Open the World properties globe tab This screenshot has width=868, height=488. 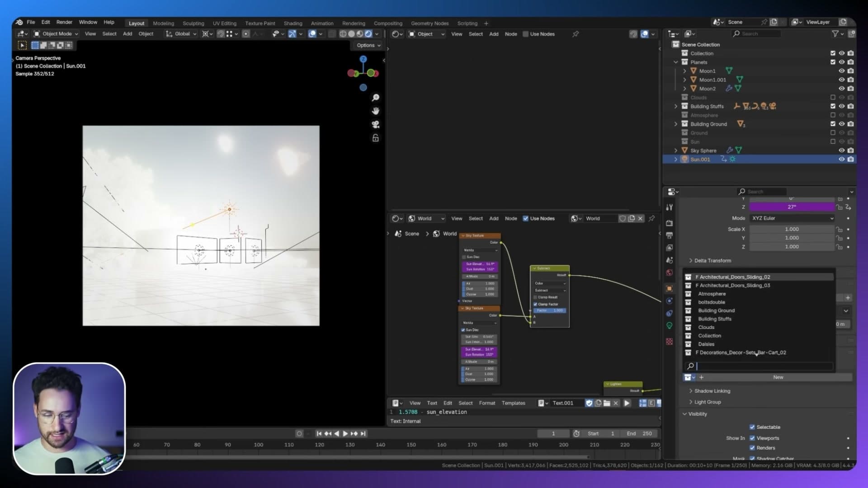click(x=670, y=272)
